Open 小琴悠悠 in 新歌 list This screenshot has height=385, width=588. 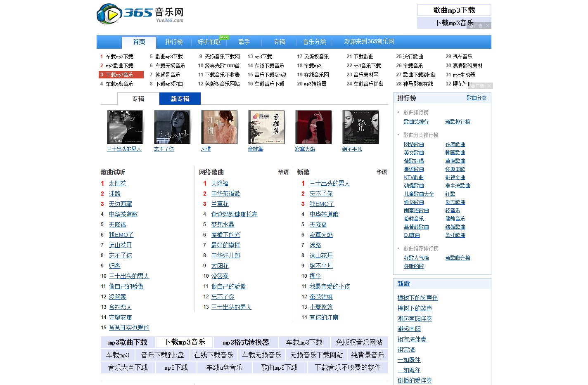point(321,307)
